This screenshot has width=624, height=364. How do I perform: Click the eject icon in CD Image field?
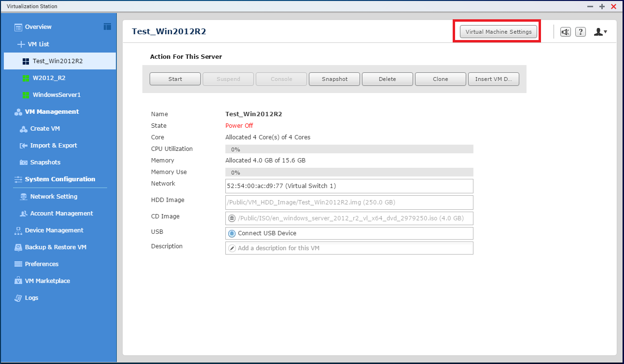[x=232, y=218]
